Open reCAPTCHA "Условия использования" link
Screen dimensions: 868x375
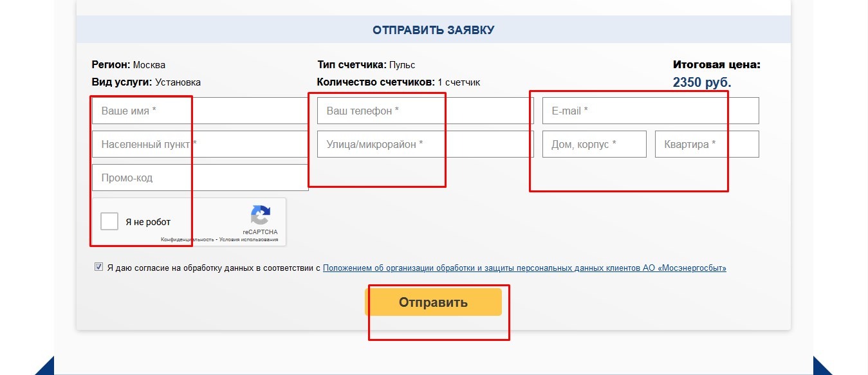(x=249, y=239)
